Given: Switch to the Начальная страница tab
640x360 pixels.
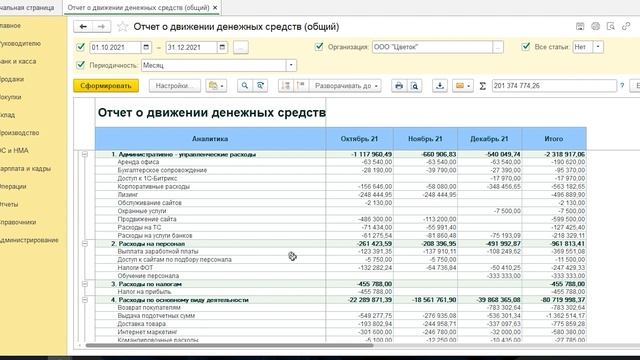Looking at the screenshot, I should pyautogui.click(x=27, y=8).
